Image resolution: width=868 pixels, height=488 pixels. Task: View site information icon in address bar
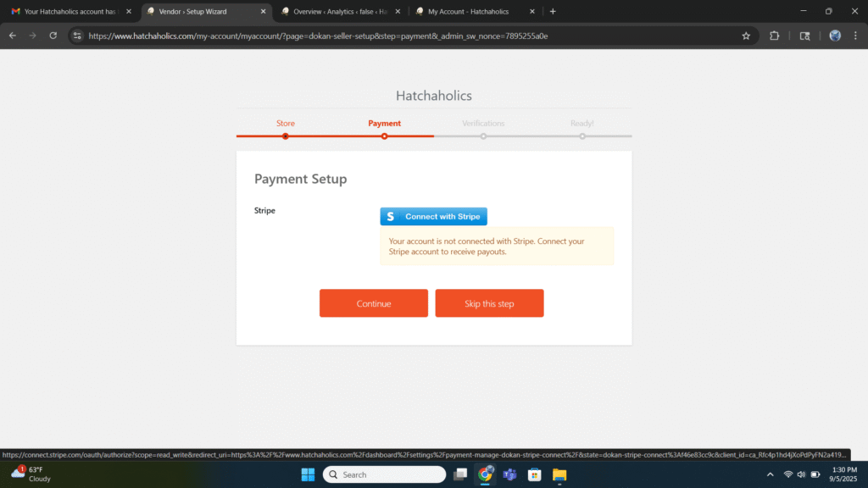coord(77,36)
